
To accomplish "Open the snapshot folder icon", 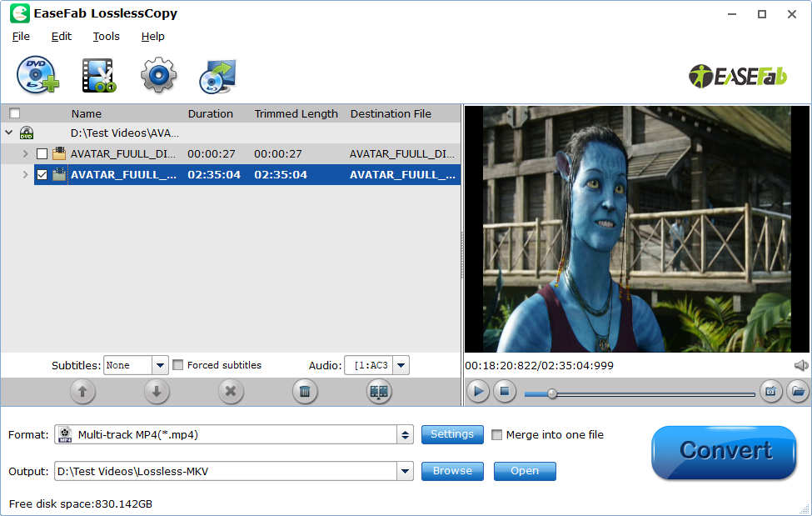I will pyautogui.click(x=798, y=391).
